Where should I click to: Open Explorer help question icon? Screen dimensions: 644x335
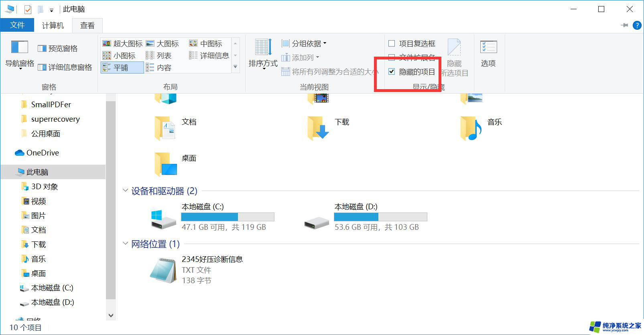(637, 25)
